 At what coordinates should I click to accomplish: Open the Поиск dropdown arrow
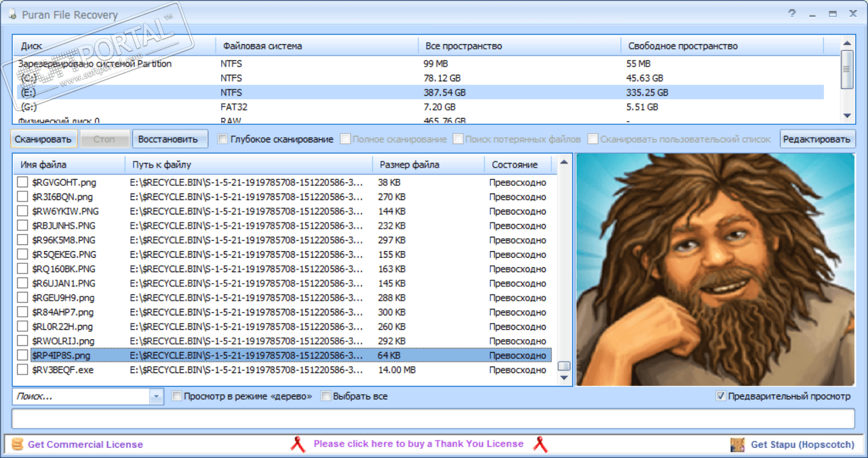157,396
